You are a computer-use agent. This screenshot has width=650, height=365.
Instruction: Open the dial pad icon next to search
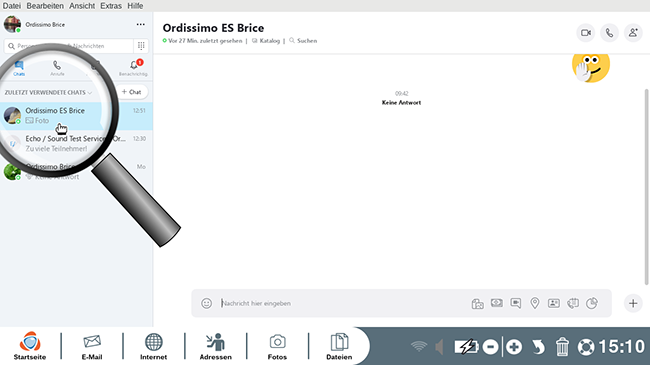coord(141,46)
